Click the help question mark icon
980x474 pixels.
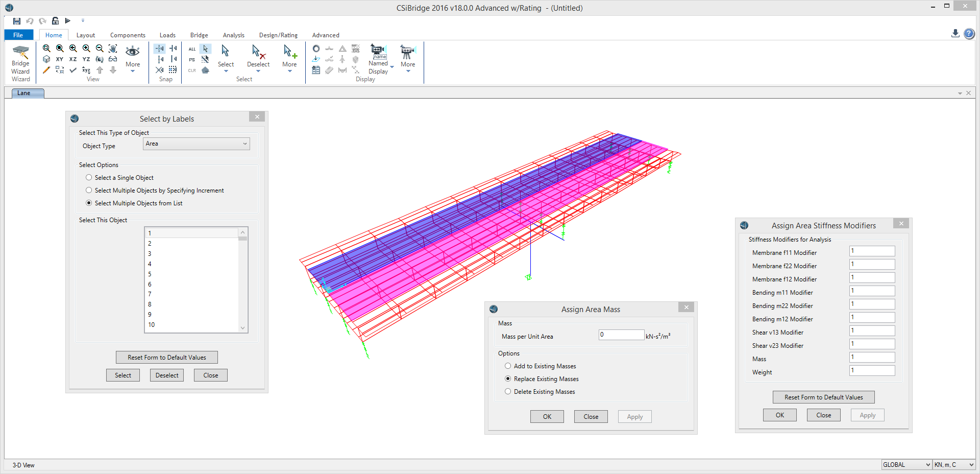tap(969, 34)
